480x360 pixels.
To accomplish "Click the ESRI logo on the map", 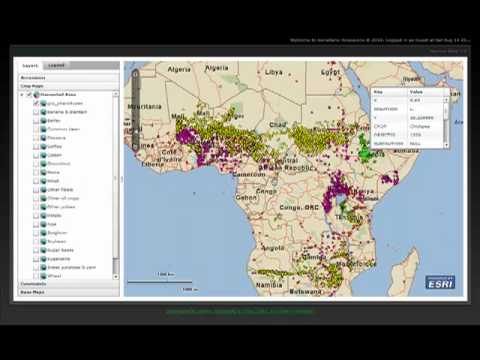I will (x=440, y=283).
